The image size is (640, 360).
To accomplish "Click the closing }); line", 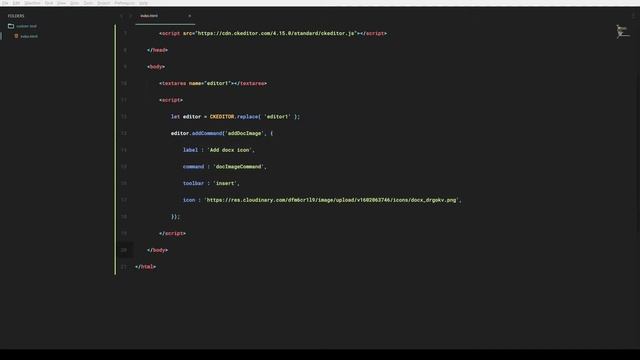I will (176, 217).
